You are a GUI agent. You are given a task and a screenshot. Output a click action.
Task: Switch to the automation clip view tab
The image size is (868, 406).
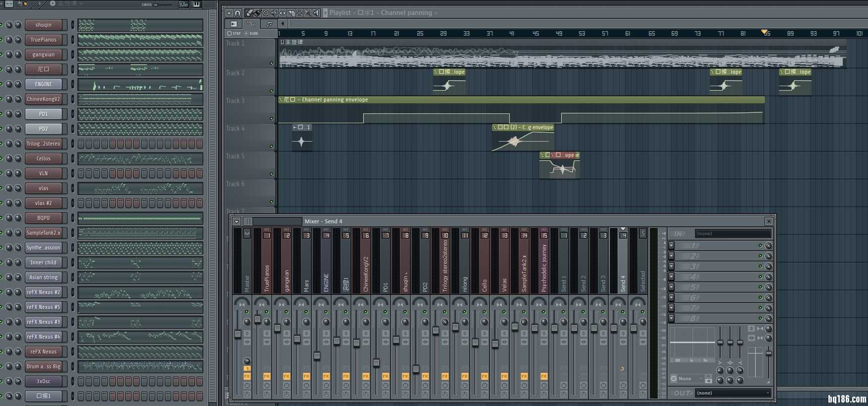pyautogui.click(x=251, y=23)
